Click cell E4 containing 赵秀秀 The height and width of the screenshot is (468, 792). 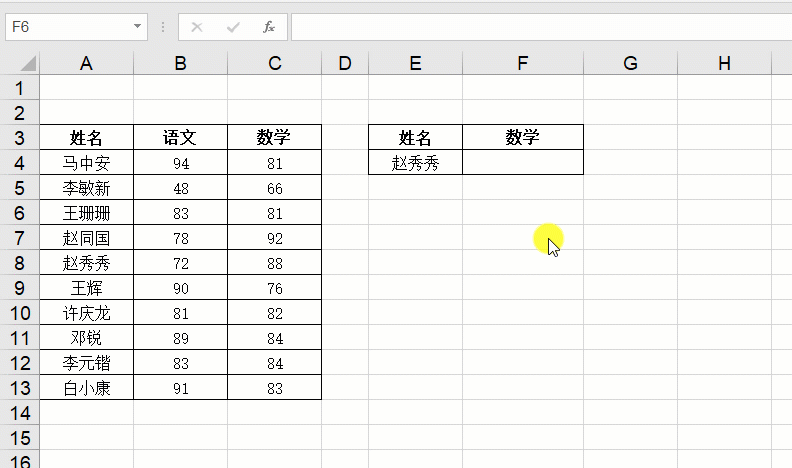415,163
